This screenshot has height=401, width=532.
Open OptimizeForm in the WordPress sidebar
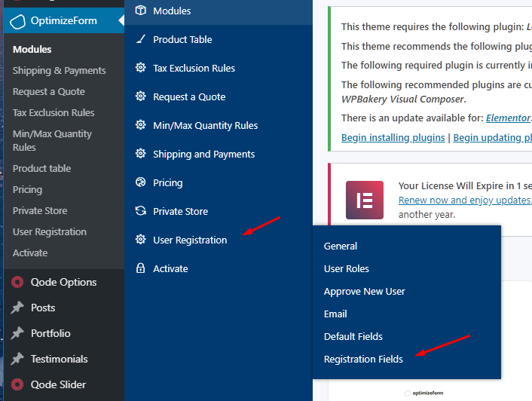pyautogui.click(x=64, y=20)
